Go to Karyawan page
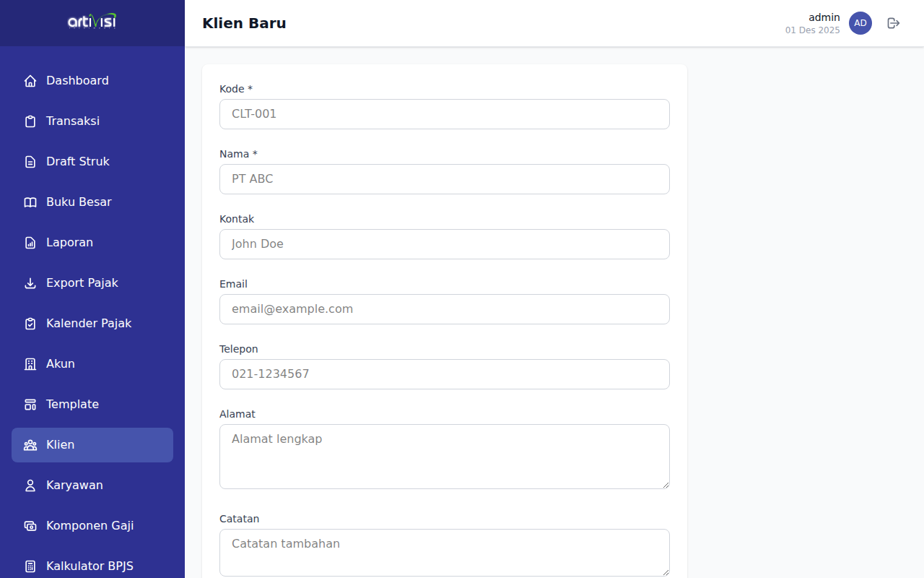This screenshot has height=578, width=924. (x=74, y=486)
